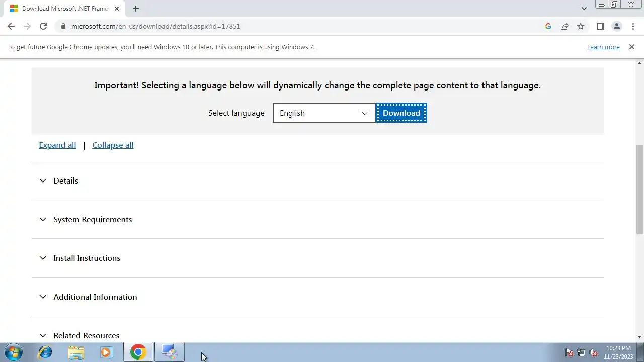Open the Windows Start button
The height and width of the screenshot is (362, 644).
(13, 352)
